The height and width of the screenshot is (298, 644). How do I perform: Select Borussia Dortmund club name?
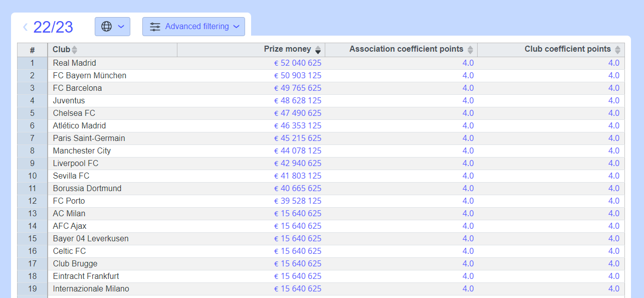point(87,189)
